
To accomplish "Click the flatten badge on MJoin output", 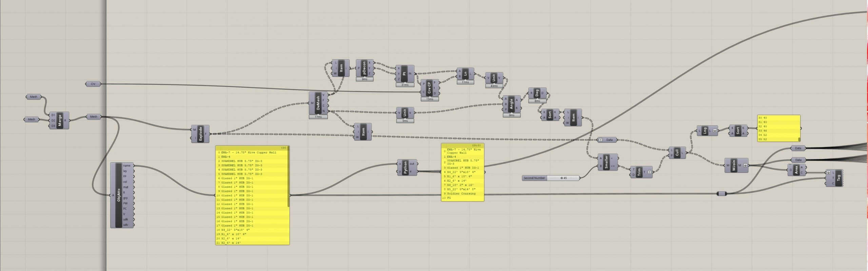I will pos(745,165).
